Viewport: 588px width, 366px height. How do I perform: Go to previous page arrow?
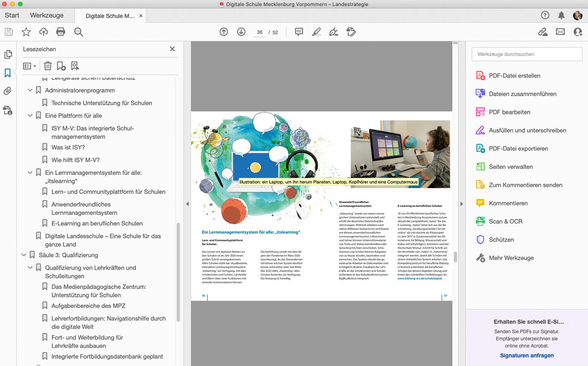pos(224,32)
